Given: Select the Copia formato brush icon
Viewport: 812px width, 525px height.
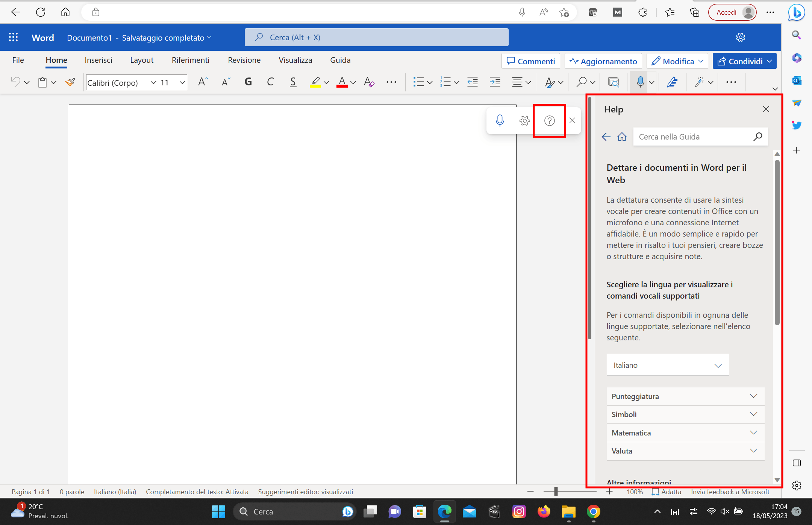Looking at the screenshot, I should point(70,82).
